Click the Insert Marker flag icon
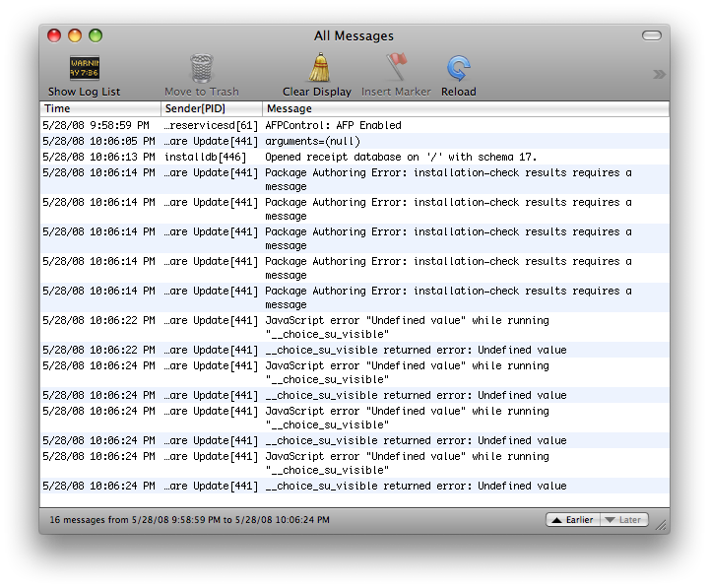 396,67
